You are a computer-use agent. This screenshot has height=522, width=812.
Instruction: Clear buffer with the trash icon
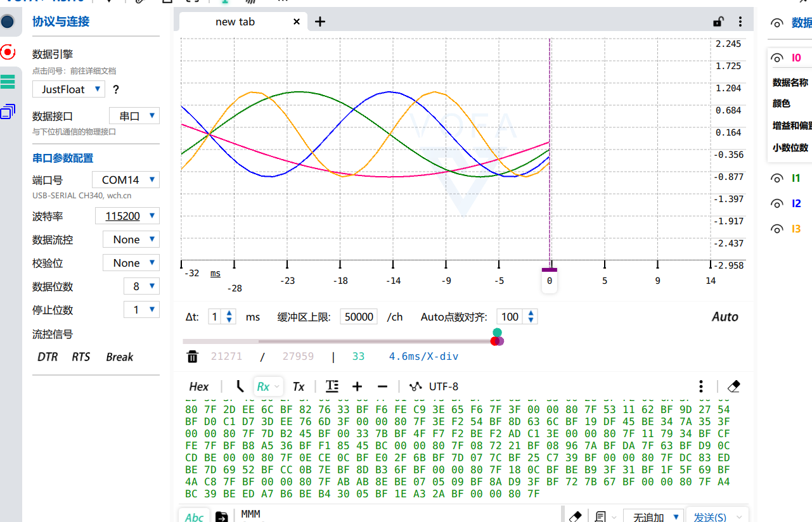point(193,357)
